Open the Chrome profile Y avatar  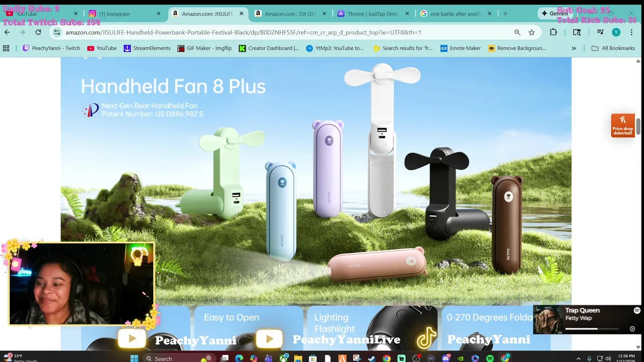click(616, 32)
